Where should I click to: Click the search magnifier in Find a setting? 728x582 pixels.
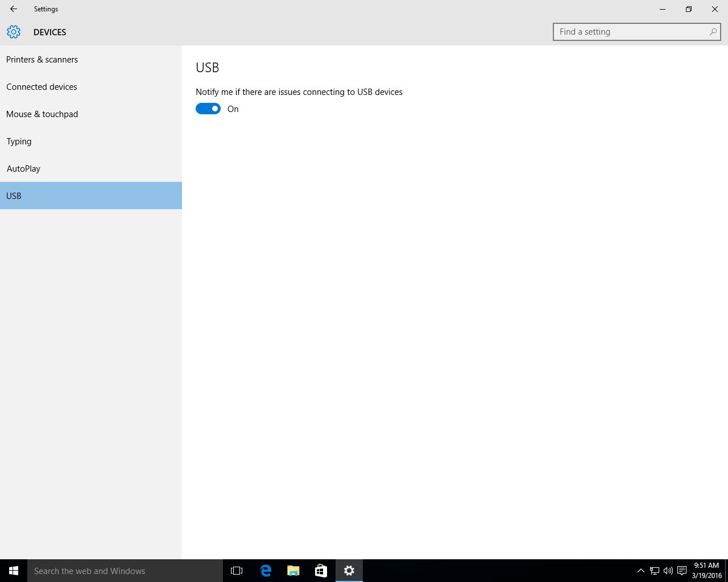(713, 32)
